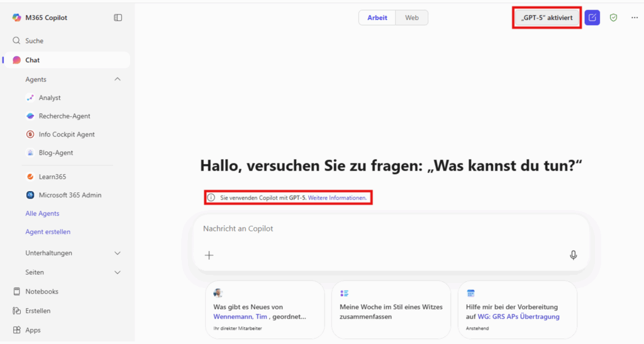Click the Recherche-Agent label

[65, 116]
